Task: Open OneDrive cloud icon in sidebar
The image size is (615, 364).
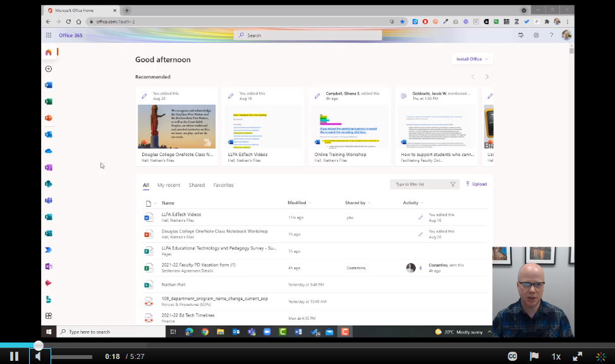Action: 49,151
